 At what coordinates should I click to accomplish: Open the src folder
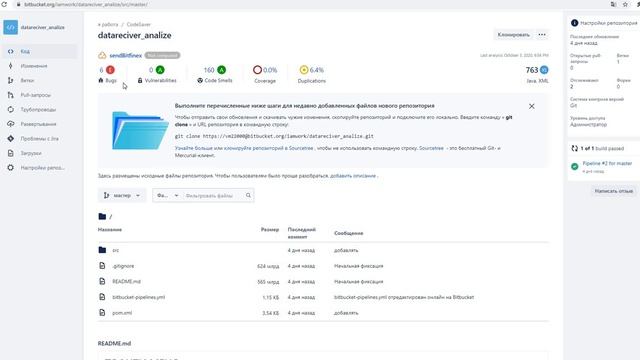[116, 250]
